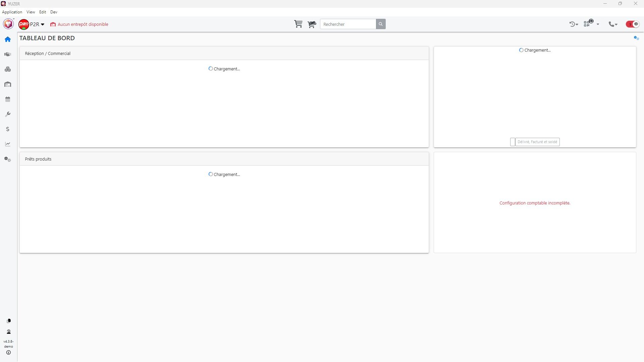The height and width of the screenshot is (362, 644).
Task: Open the shopping cart icon
Action: (x=298, y=24)
